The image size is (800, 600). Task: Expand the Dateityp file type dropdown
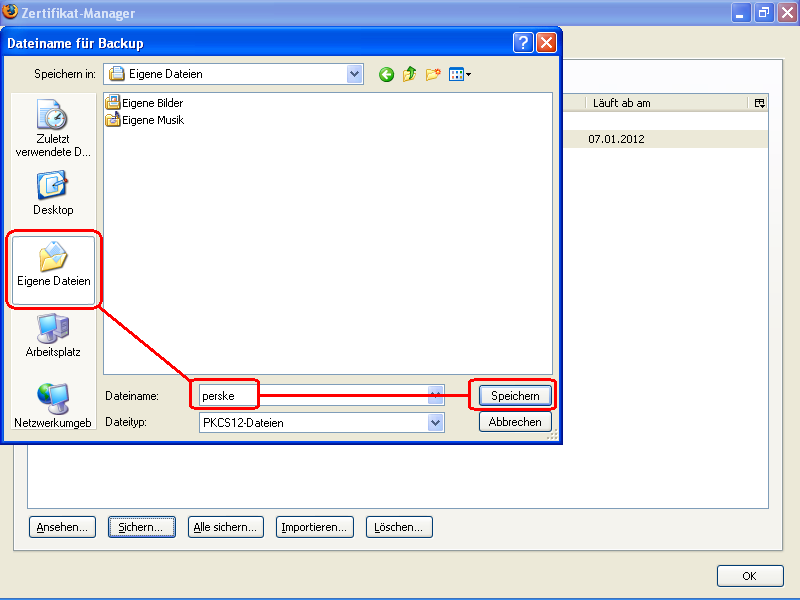(x=434, y=421)
